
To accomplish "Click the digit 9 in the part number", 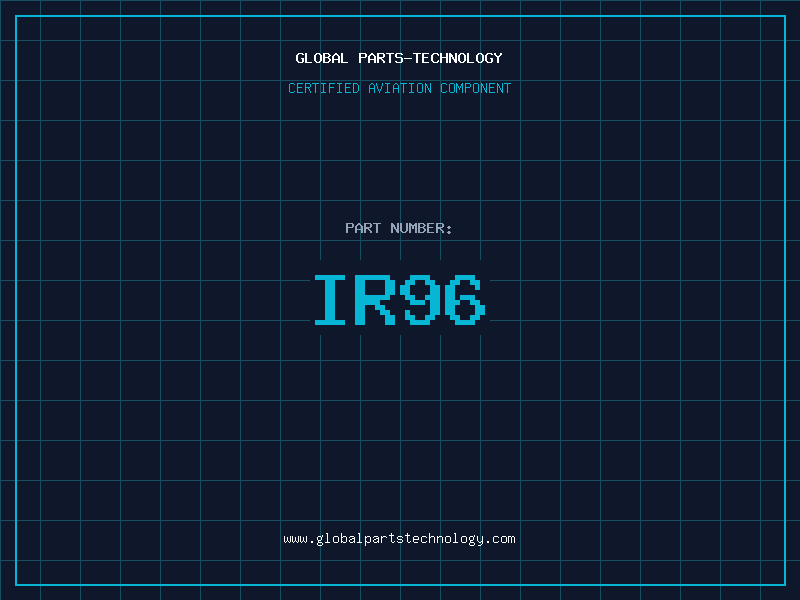I will [421, 300].
